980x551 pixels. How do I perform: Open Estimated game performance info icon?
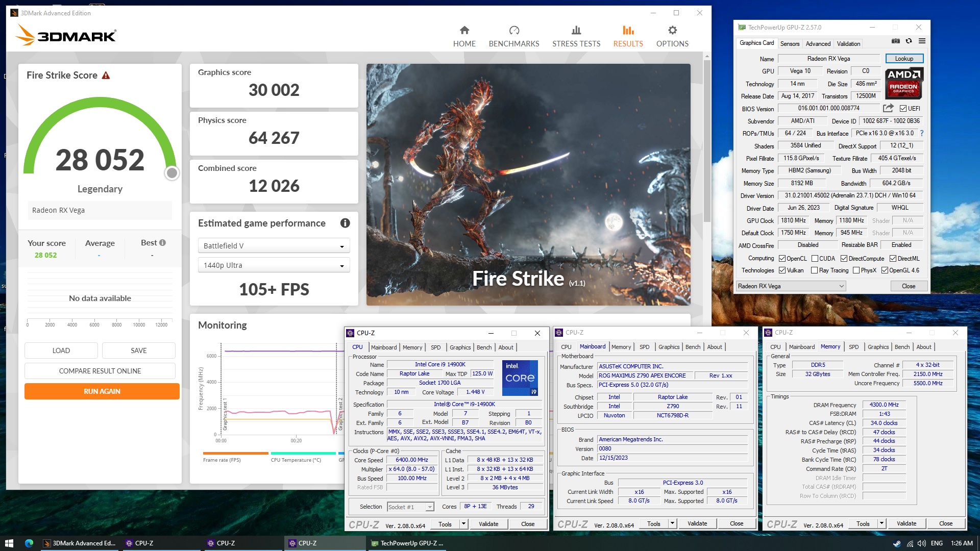pyautogui.click(x=345, y=223)
